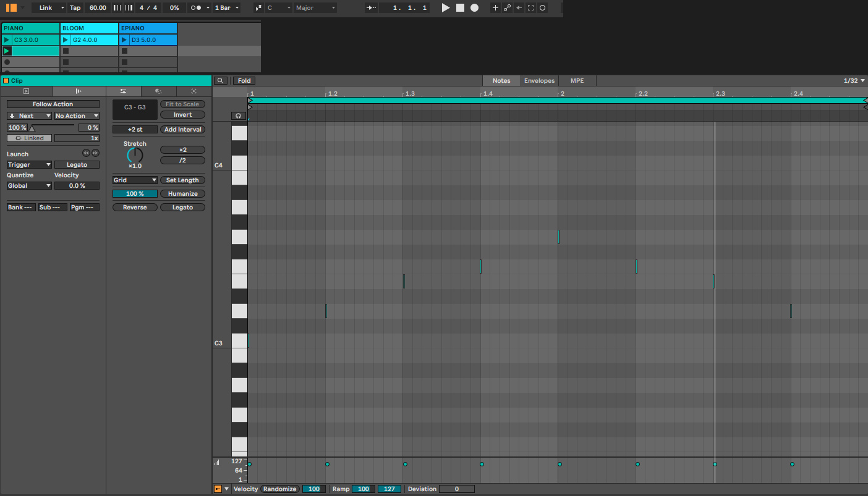The width and height of the screenshot is (868, 496).
Task: Click the nudge backward double-arrow icon
Action: (x=86, y=153)
